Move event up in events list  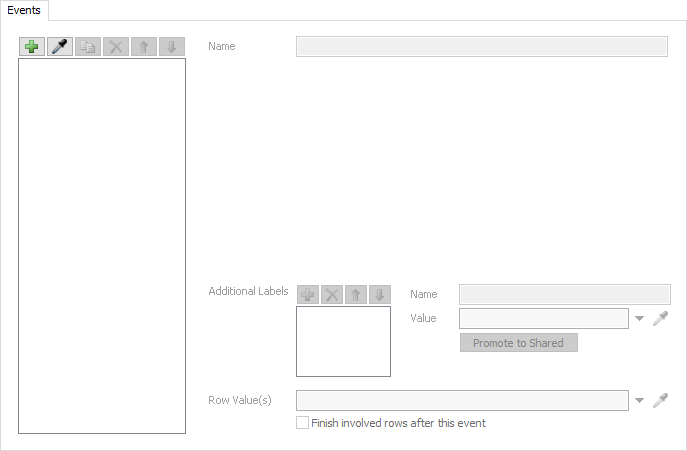(144, 47)
